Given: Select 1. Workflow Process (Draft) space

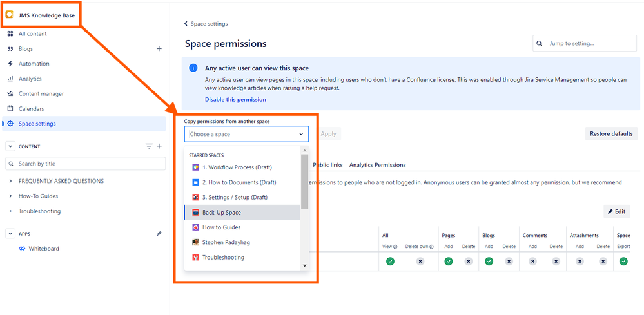Looking at the screenshot, I should [242, 167].
